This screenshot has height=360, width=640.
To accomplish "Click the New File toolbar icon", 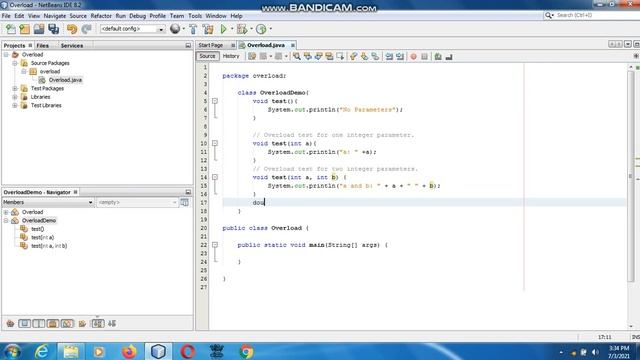I will click(x=11, y=29).
